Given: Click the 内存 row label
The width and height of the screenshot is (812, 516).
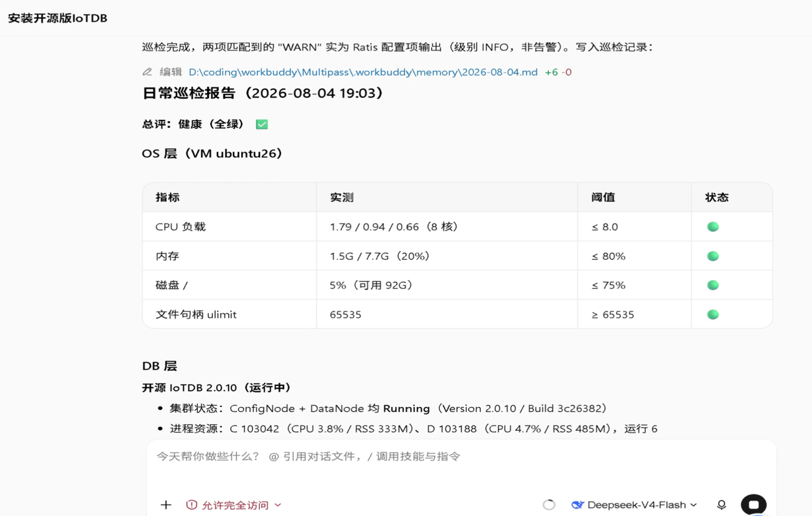Looking at the screenshot, I should [167, 256].
